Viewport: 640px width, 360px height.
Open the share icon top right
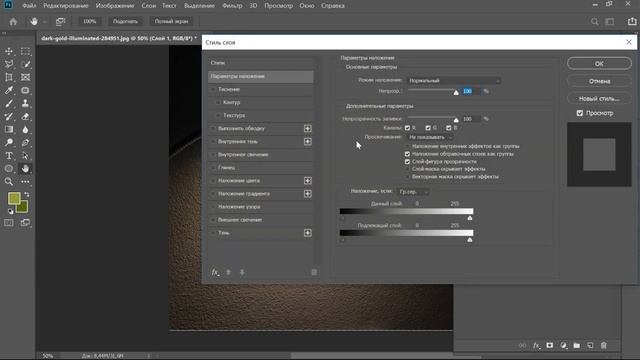[x=632, y=21]
